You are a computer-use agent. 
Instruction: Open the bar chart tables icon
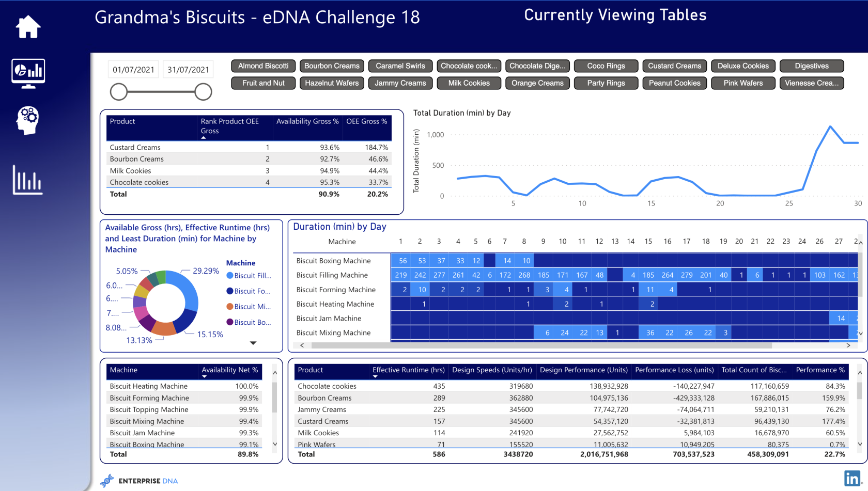coord(28,180)
